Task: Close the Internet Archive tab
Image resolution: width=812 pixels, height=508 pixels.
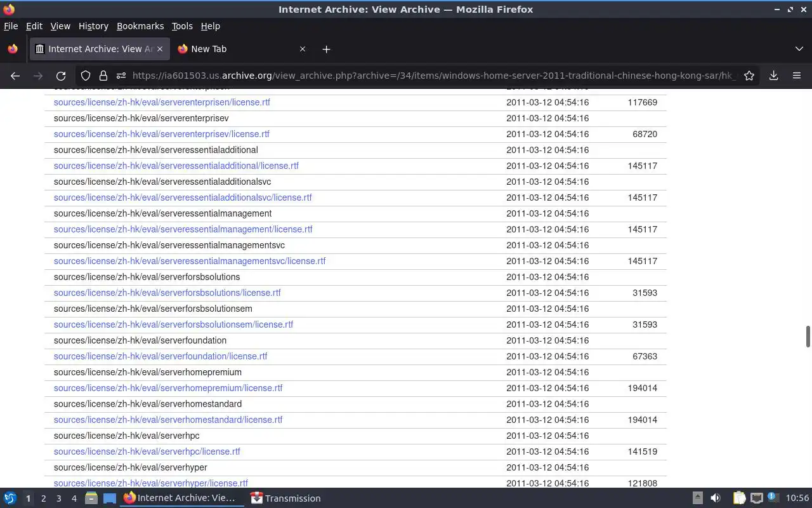Action: (160, 49)
